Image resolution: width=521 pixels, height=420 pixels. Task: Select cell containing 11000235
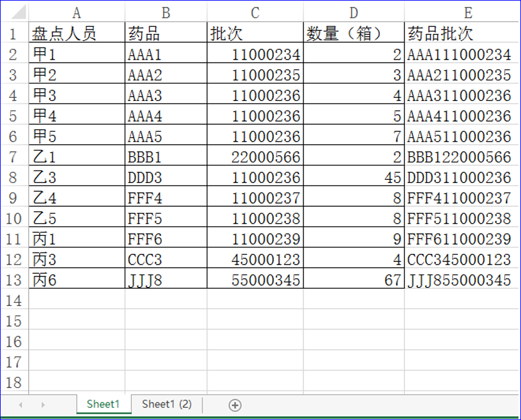tap(255, 75)
